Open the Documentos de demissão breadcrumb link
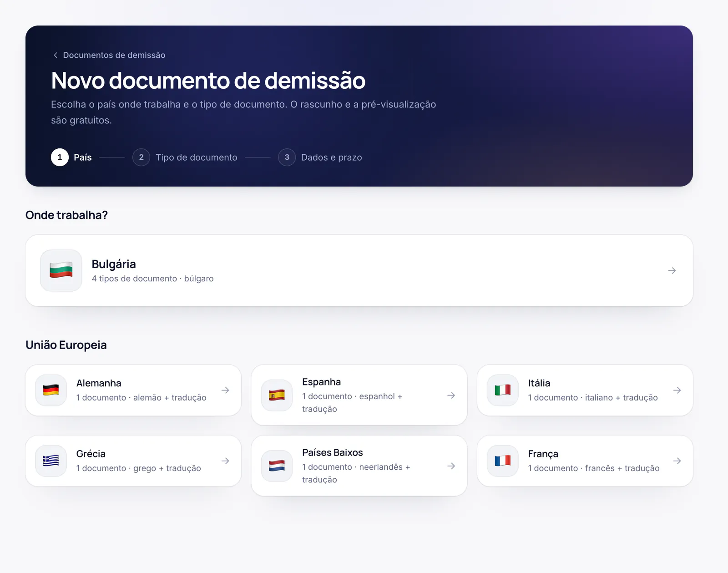This screenshot has width=728, height=573. point(114,55)
